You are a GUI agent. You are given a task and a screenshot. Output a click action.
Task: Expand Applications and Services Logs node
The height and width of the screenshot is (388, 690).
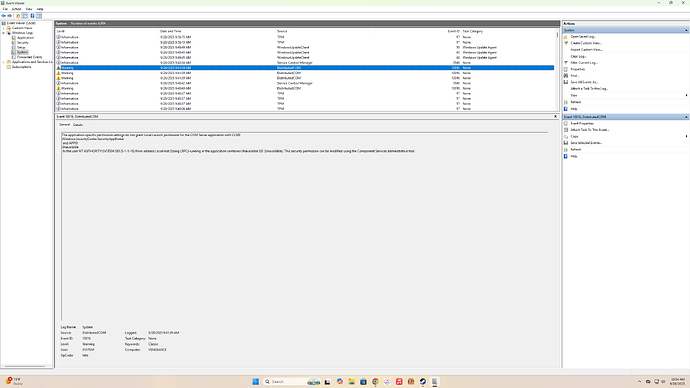click(x=4, y=62)
